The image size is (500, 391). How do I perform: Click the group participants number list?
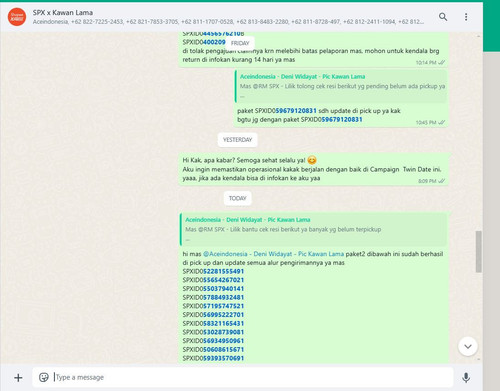pyautogui.click(x=228, y=22)
